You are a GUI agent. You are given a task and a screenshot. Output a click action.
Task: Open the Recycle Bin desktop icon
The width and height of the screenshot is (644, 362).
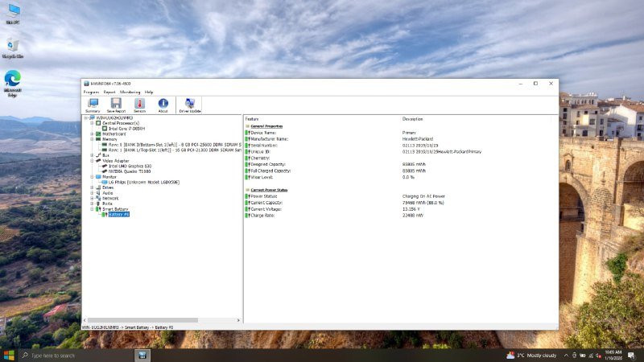pyautogui.click(x=13, y=48)
